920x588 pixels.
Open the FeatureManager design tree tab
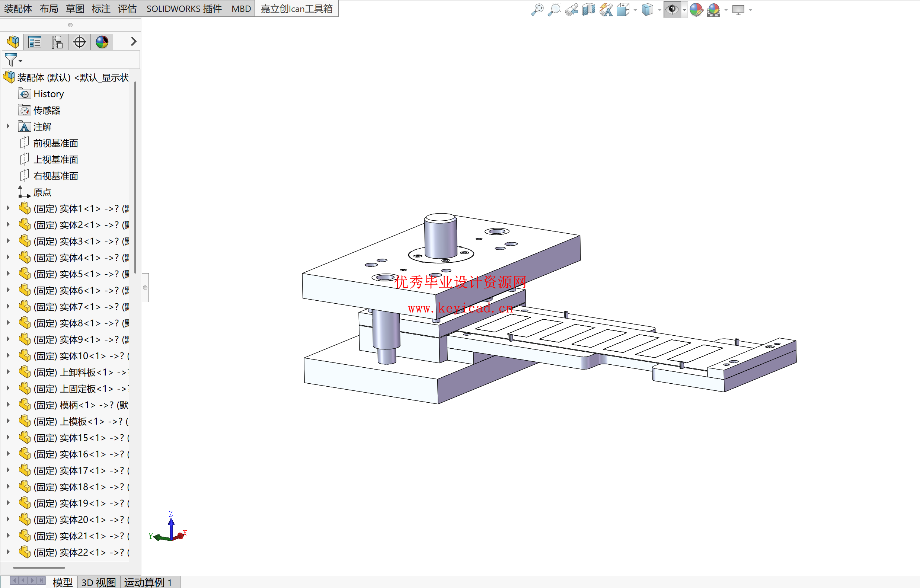[x=13, y=42]
